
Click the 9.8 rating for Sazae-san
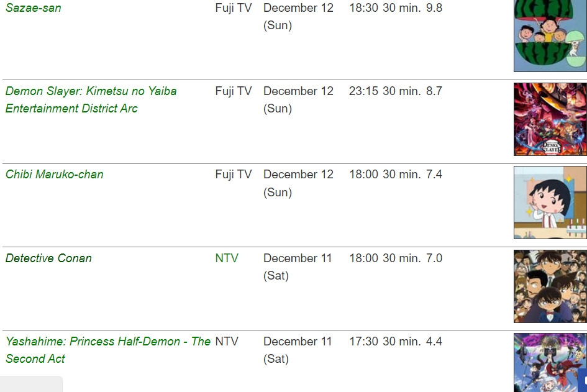point(434,8)
